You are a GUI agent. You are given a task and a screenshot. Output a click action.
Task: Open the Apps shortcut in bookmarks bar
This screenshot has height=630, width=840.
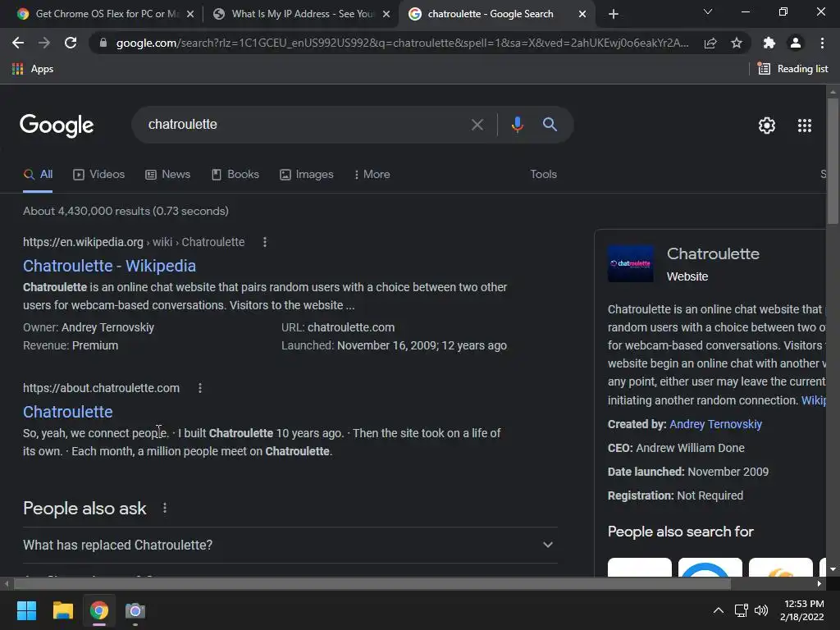(33, 69)
